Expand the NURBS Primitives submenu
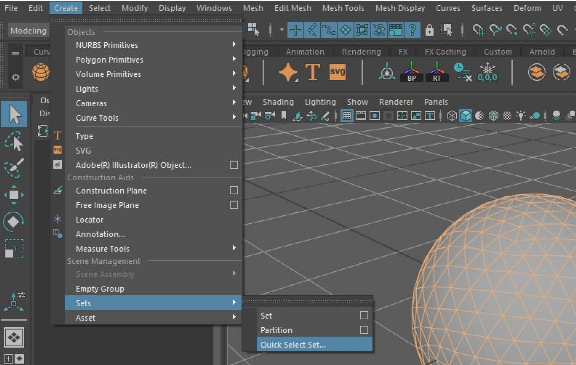 pos(154,45)
